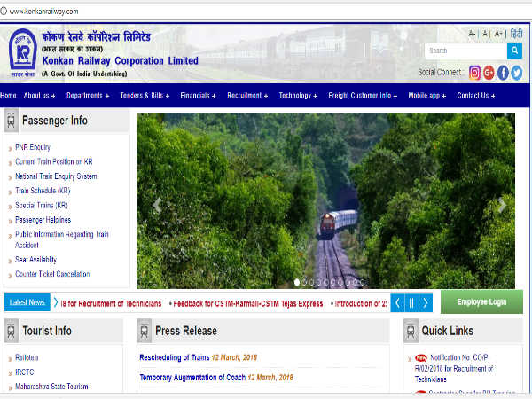Image resolution: width=532 pixels, height=399 pixels.
Task: Go to Home in navigation bar
Action: [x=8, y=96]
